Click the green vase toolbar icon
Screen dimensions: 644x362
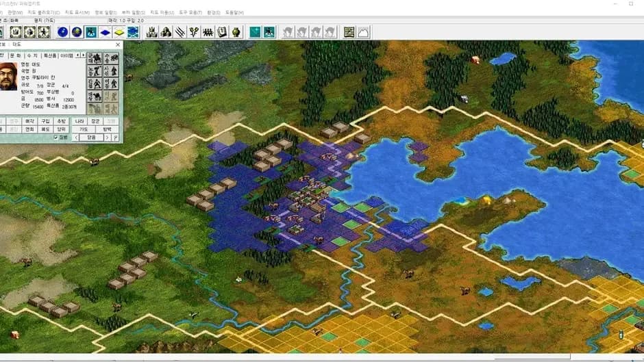(236, 32)
